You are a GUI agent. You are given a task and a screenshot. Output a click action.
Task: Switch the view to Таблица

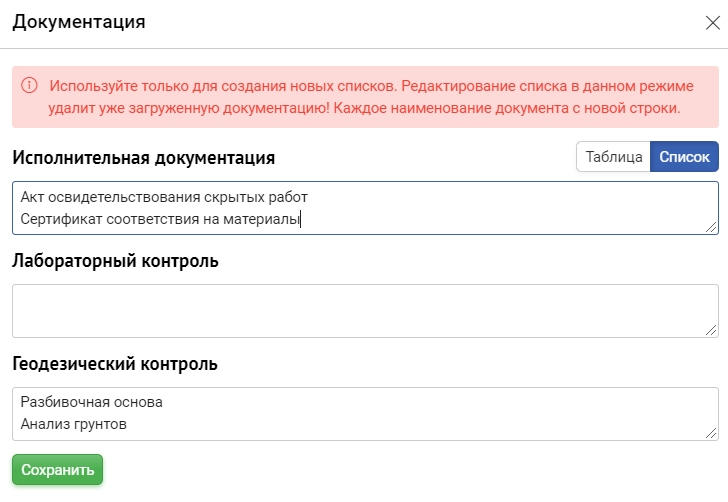[x=613, y=157]
